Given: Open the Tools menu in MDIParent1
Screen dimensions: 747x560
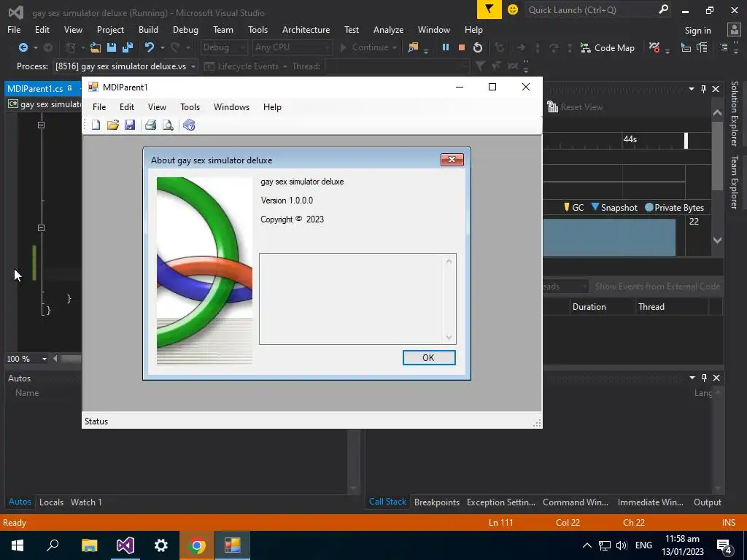Looking at the screenshot, I should point(190,107).
